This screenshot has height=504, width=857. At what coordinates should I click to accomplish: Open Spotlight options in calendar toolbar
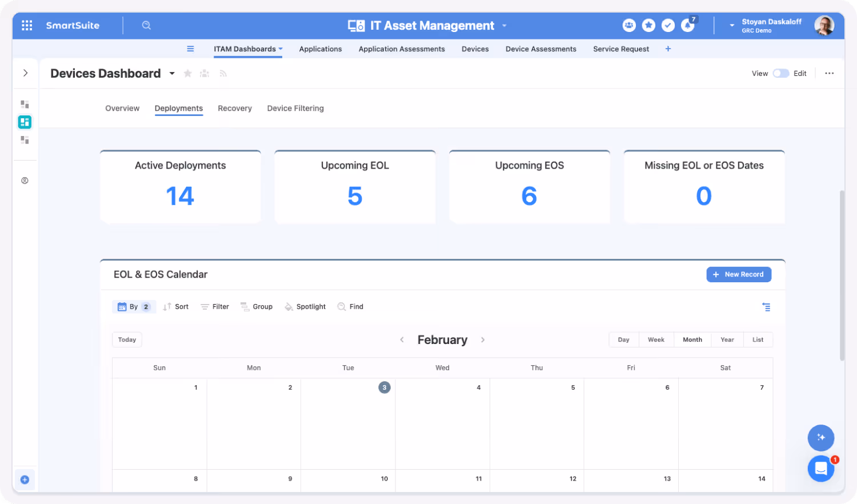tap(305, 307)
